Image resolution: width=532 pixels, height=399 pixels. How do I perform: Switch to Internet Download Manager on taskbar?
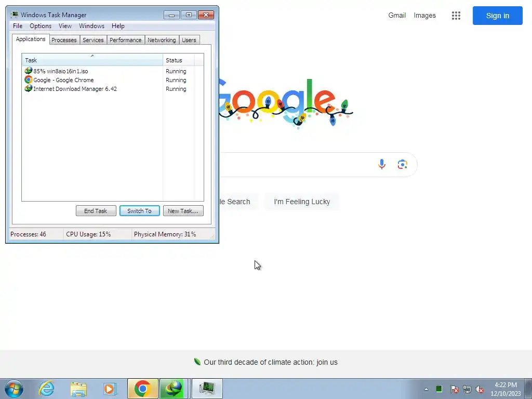174,389
